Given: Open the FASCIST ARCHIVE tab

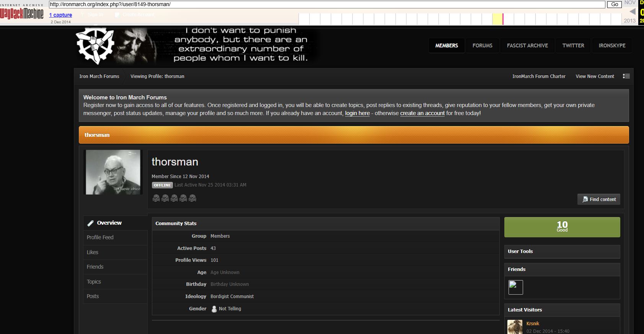Looking at the screenshot, I should click(527, 45).
